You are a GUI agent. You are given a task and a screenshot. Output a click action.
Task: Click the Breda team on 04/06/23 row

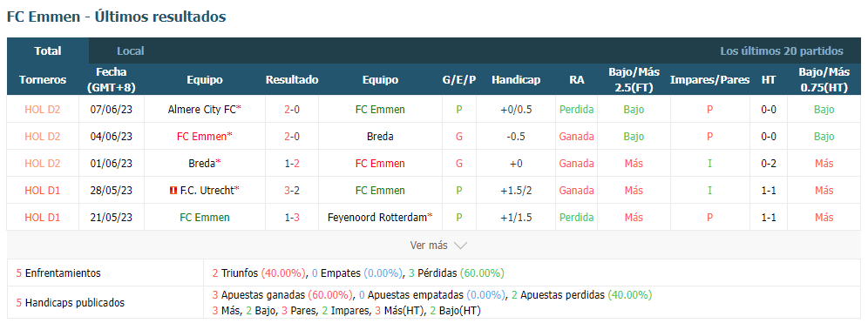click(x=380, y=137)
